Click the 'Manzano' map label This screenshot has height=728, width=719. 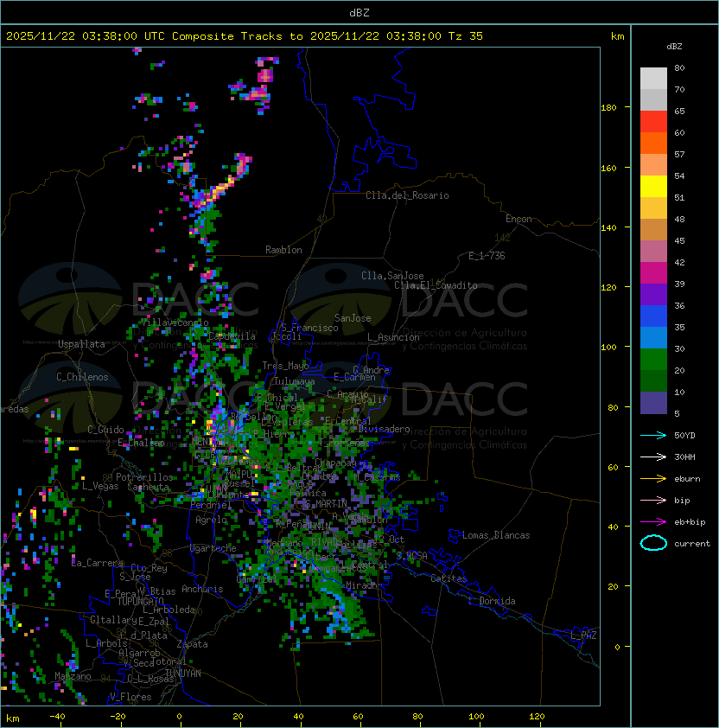pyautogui.click(x=73, y=676)
